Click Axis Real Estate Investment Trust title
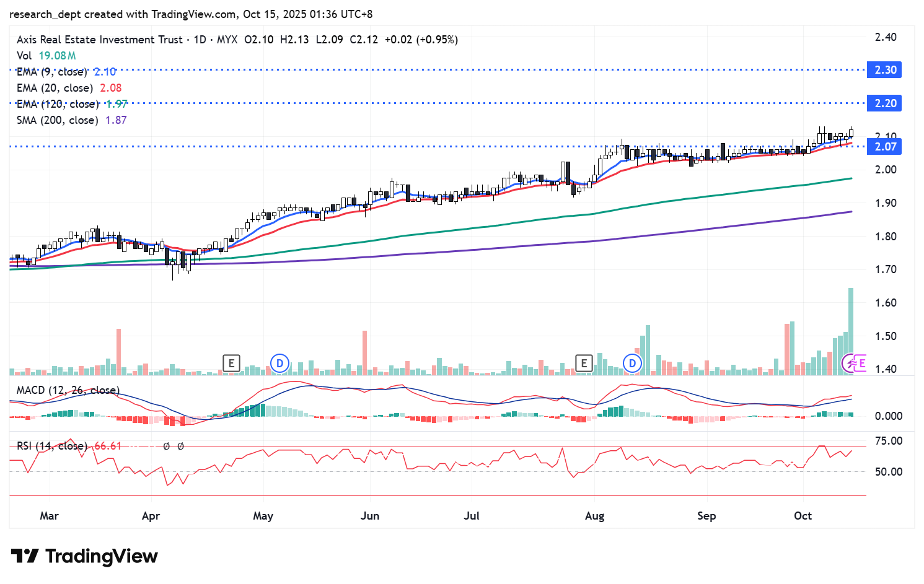Screen dimensions: 924x584 point(100,40)
